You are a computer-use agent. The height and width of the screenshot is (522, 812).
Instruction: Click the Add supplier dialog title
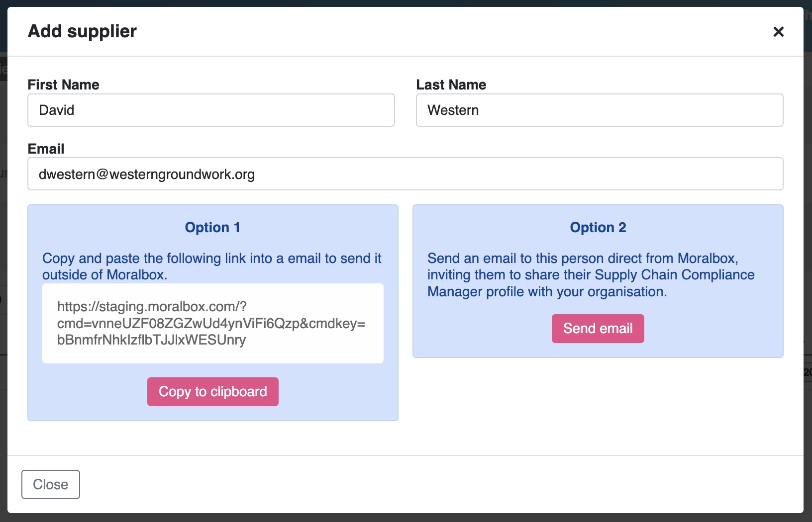pyautogui.click(x=82, y=31)
